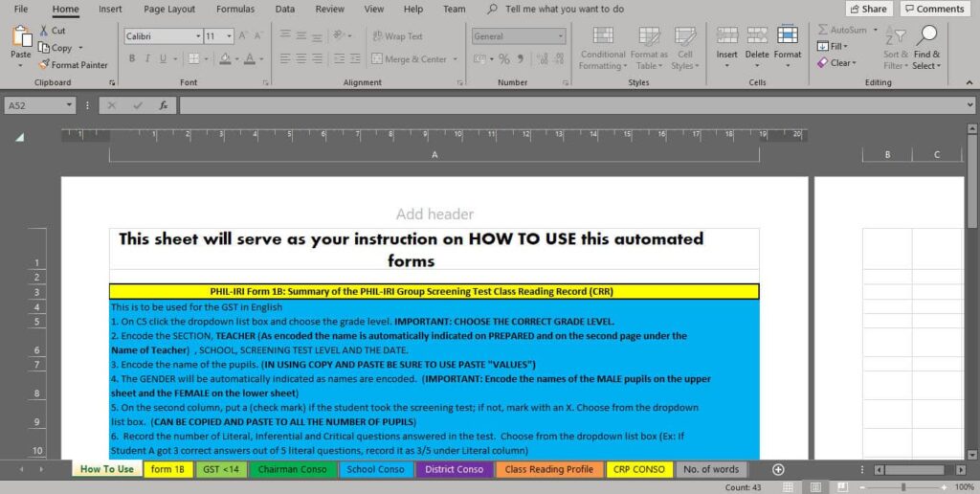Click the Share button
The height and width of the screenshot is (494, 980).
point(868,9)
